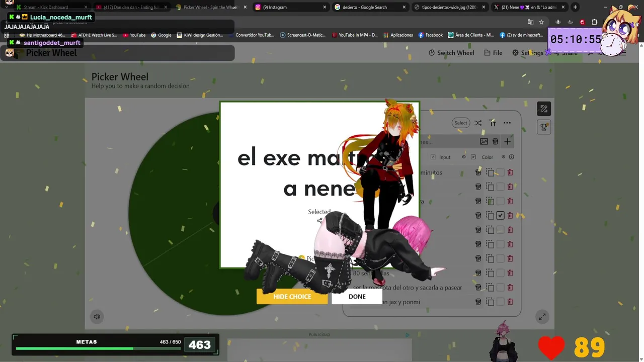644x362 pixels.
Task: Click the share icon below Selected
Action: (319, 220)
